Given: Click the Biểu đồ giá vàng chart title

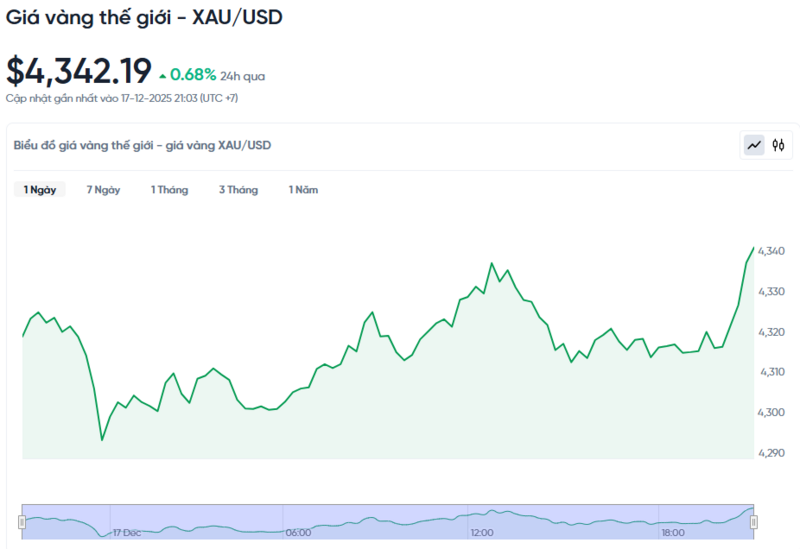Looking at the screenshot, I should point(142,145).
